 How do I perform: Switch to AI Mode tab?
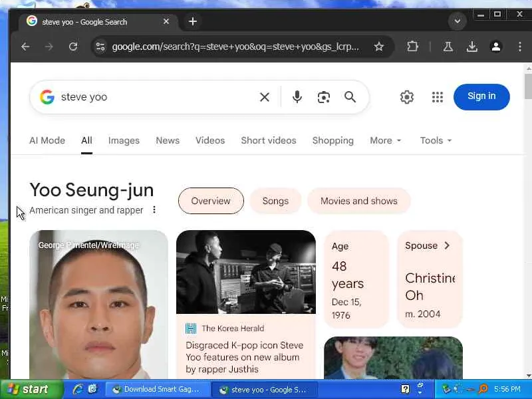click(x=47, y=140)
